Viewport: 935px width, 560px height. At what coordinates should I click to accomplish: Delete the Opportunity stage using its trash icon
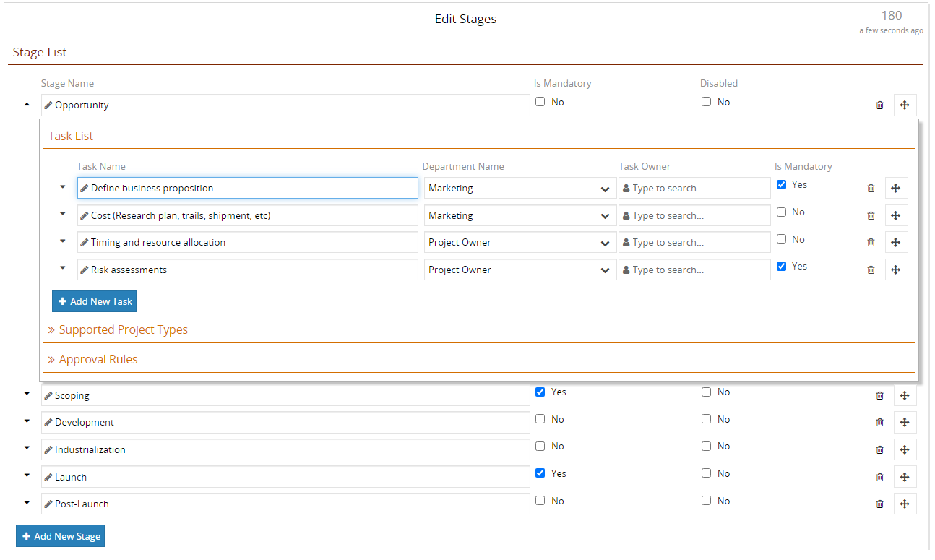pos(879,105)
